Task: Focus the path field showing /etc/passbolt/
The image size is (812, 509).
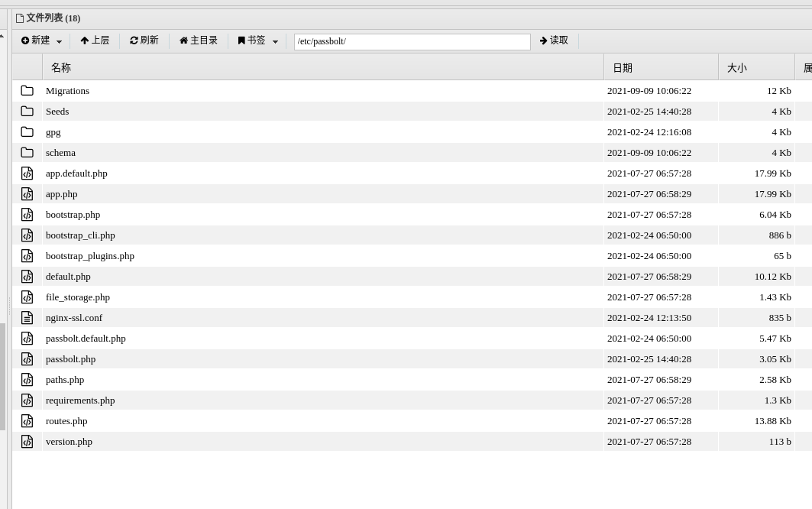Action: 412,41
